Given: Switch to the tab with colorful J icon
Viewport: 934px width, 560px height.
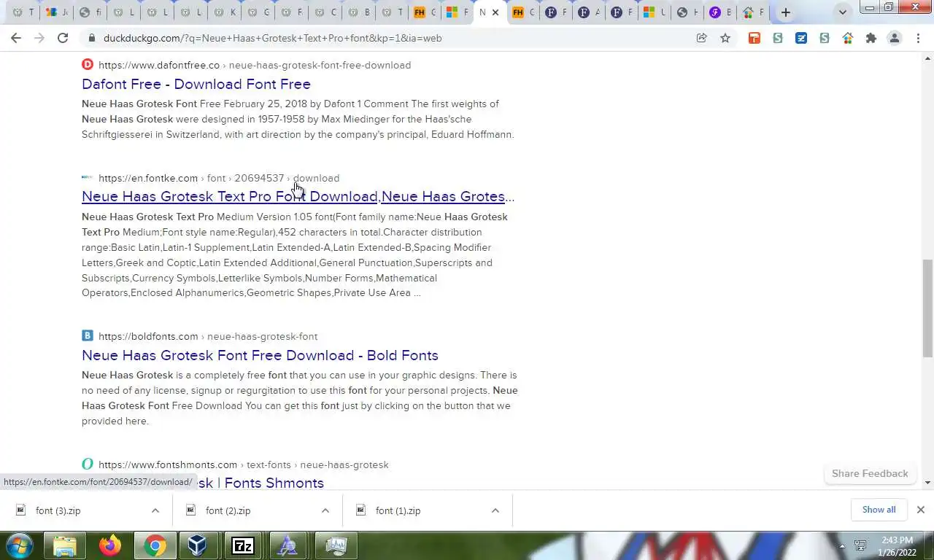Looking at the screenshot, I should click(56, 12).
